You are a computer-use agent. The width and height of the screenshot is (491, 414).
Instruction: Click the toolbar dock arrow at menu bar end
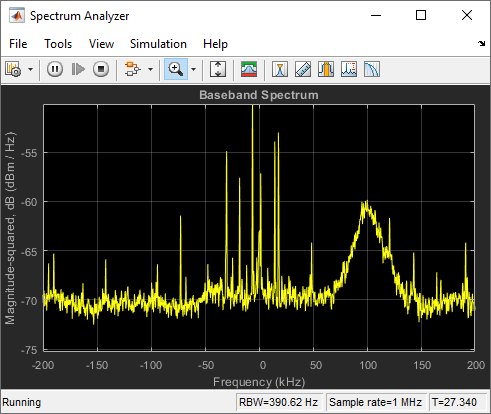click(x=481, y=43)
